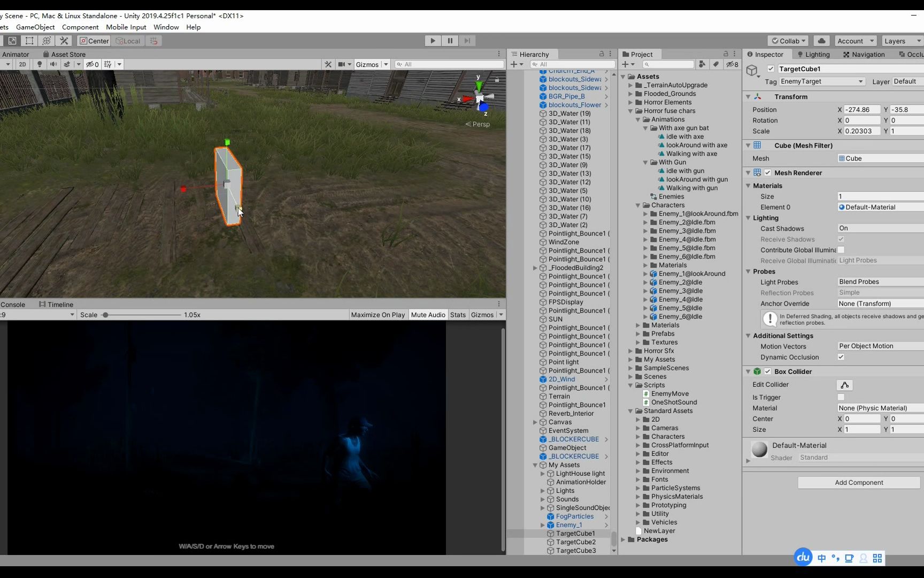
Task: Uncheck the Mesh Renderer enabled checkbox
Action: click(767, 172)
